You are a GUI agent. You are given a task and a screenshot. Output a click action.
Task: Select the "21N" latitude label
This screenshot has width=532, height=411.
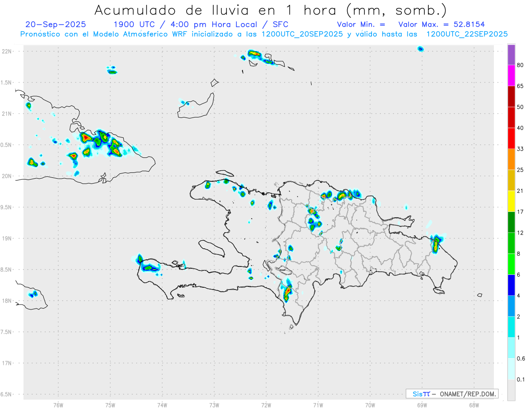click(8, 114)
